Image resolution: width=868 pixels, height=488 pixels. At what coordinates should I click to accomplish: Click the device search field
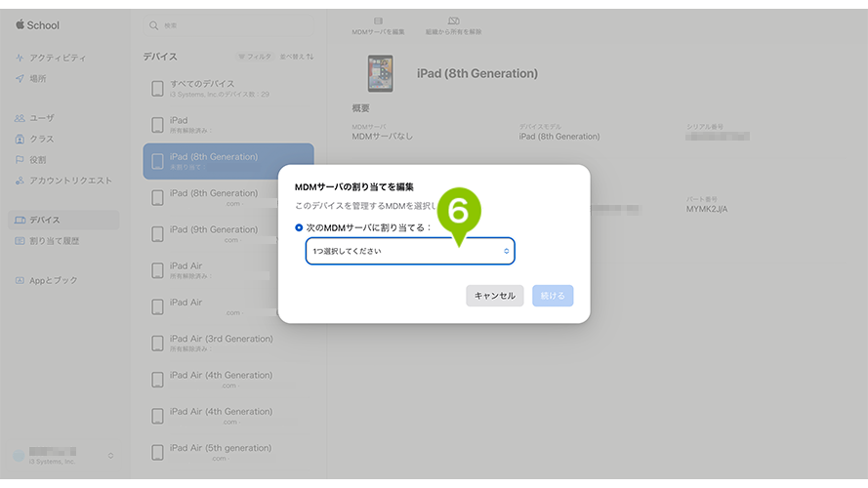[228, 25]
